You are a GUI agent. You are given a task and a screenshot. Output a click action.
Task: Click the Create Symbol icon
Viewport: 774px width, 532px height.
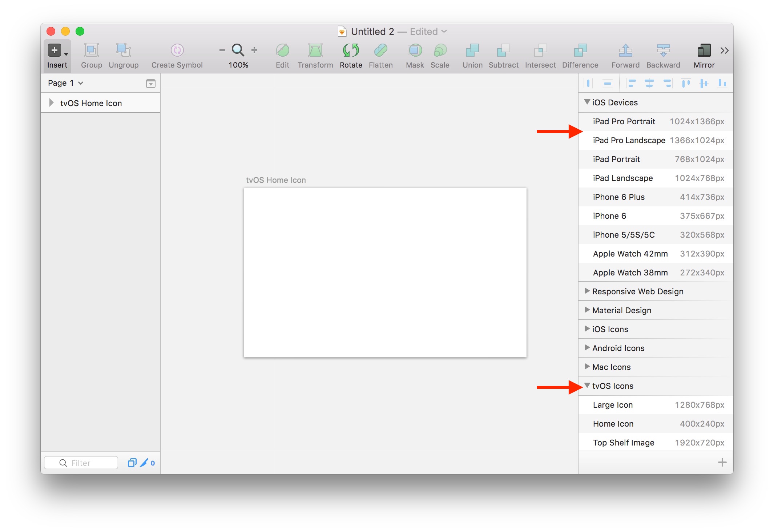click(177, 51)
